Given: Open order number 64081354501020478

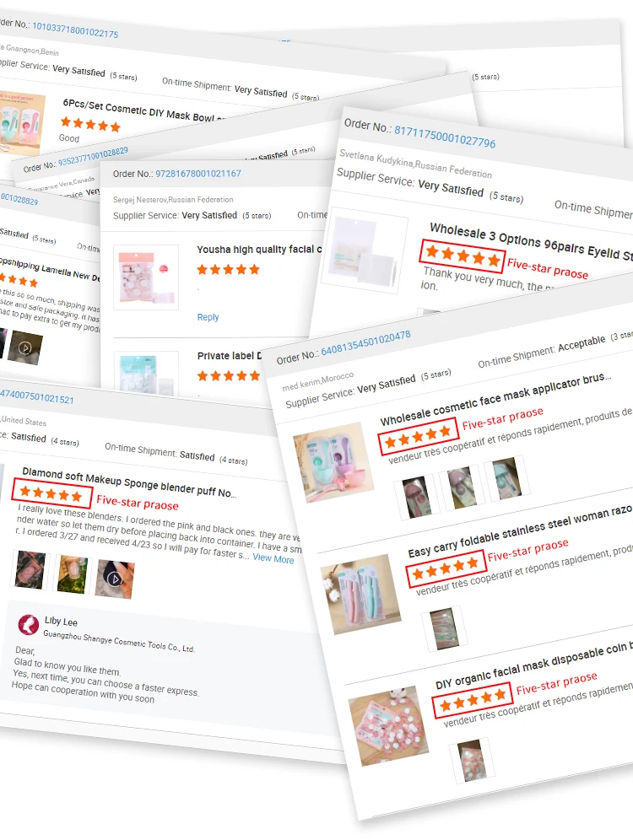Looking at the screenshot, I should tap(366, 343).
